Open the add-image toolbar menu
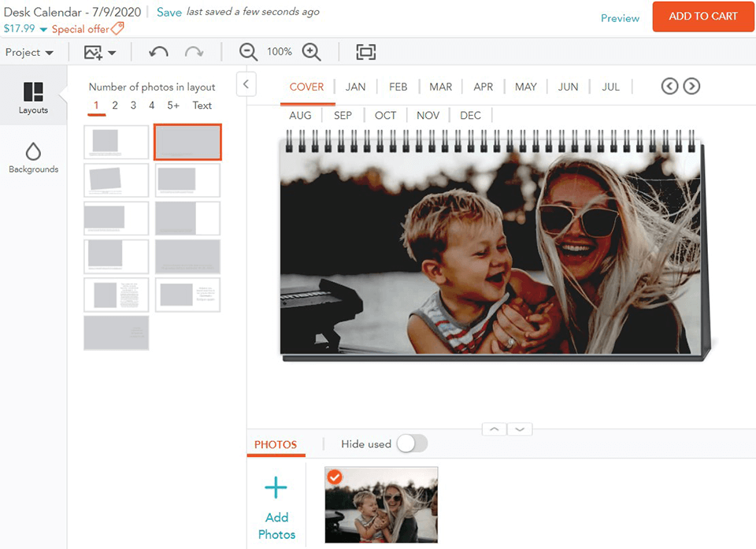 [98, 52]
